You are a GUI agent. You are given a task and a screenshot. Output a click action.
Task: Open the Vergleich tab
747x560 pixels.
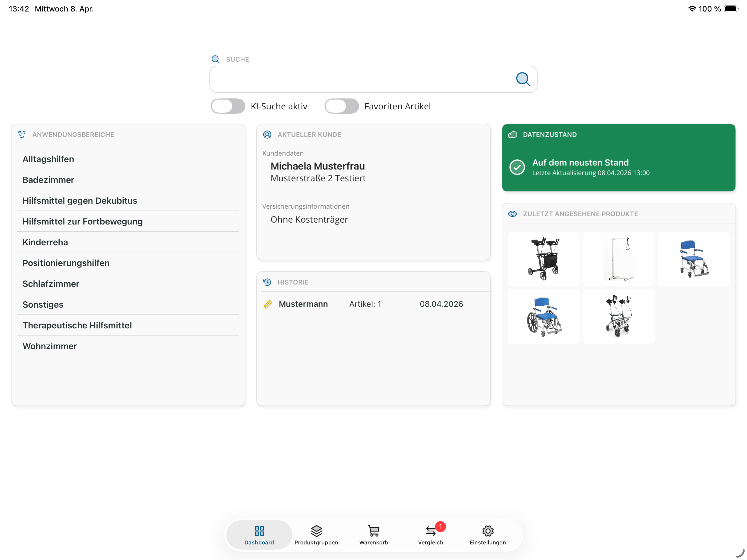click(431, 535)
